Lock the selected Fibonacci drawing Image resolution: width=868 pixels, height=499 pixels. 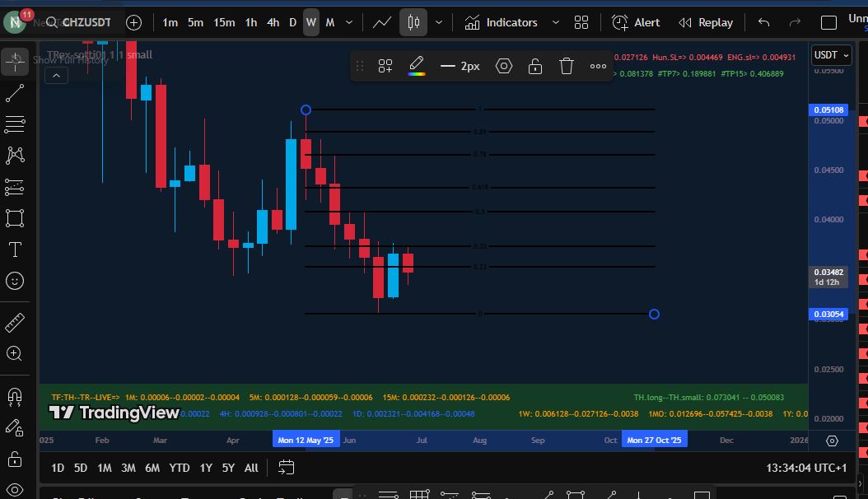tap(535, 67)
